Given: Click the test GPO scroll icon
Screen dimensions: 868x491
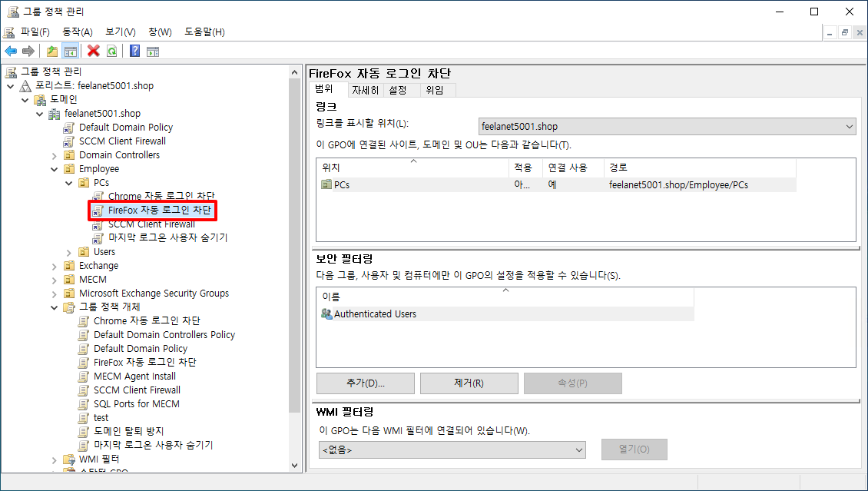Looking at the screenshot, I should click(84, 418).
